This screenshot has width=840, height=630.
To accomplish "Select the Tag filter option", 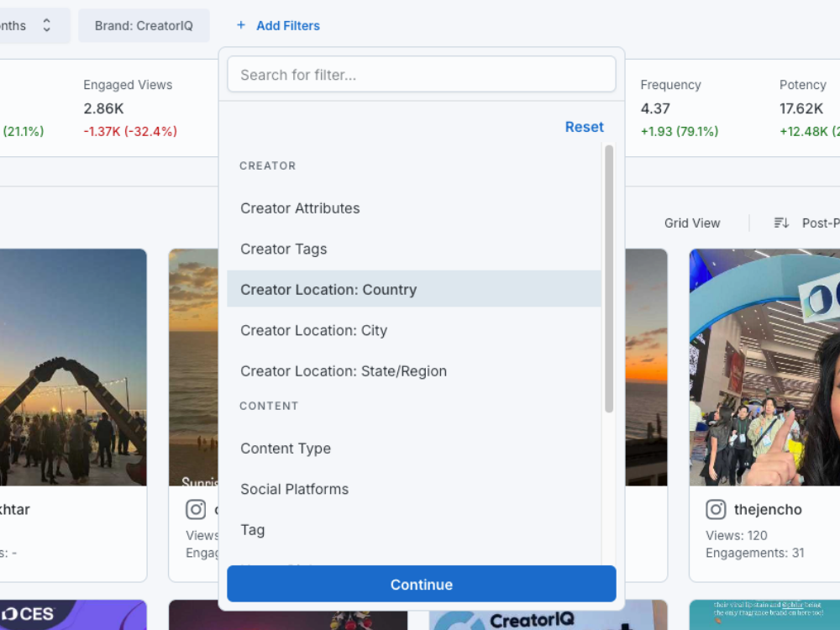I will click(x=253, y=530).
